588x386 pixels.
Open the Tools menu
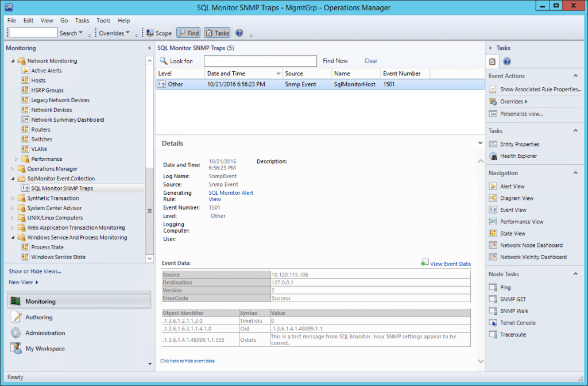pos(103,20)
